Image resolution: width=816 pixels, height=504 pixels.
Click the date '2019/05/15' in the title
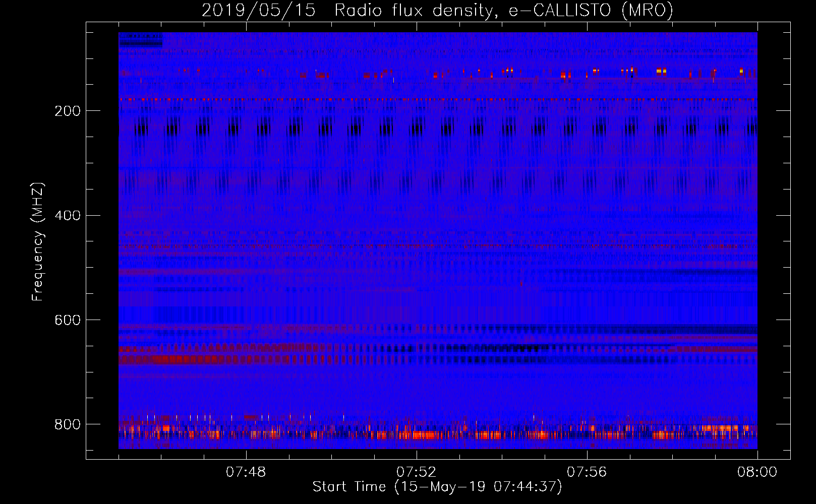coord(259,10)
